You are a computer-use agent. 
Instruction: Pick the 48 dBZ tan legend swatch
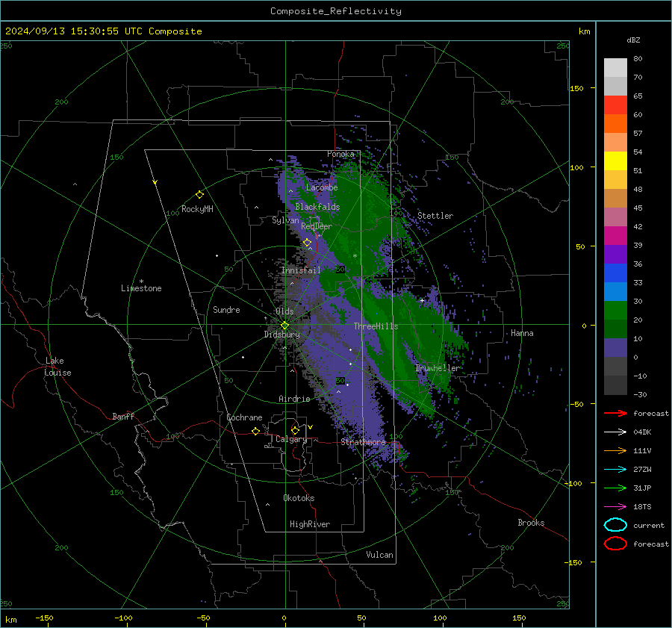tap(615, 198)
